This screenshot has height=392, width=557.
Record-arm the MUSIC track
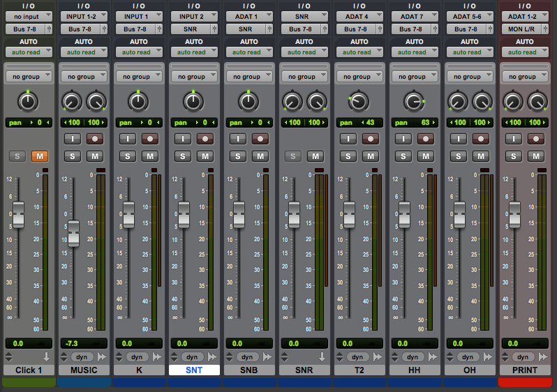(x=94, y=139)
